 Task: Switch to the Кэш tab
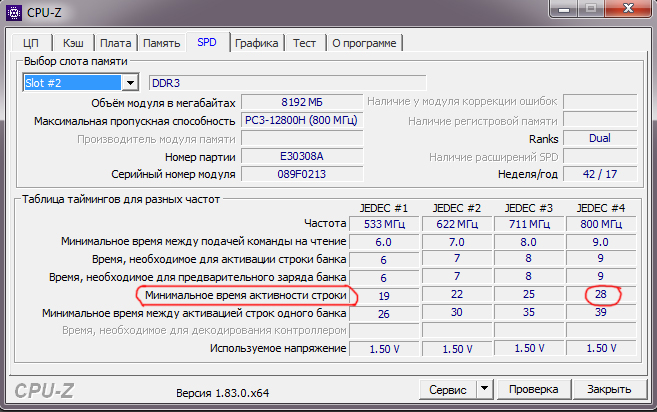[x=73, y=43]
